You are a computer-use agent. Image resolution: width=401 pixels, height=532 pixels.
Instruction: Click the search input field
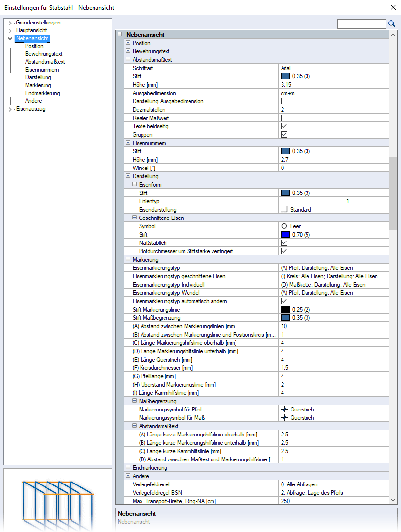pos(362,24)
